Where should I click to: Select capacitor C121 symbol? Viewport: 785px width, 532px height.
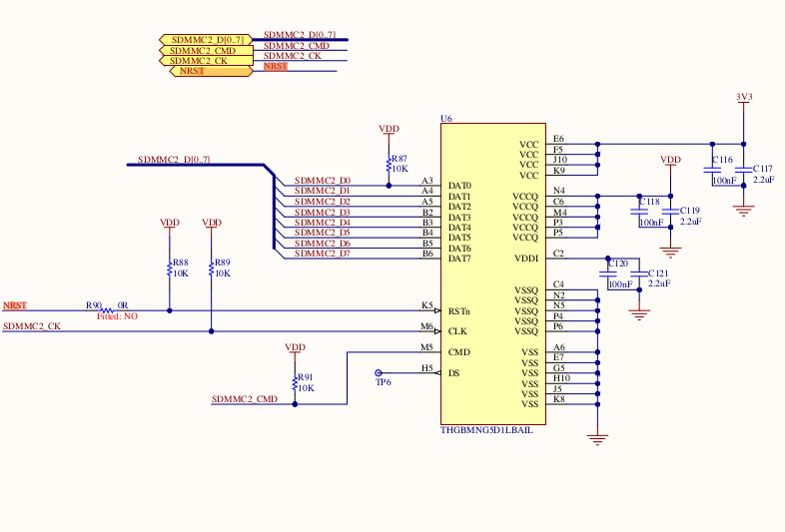tap(639, 273)
